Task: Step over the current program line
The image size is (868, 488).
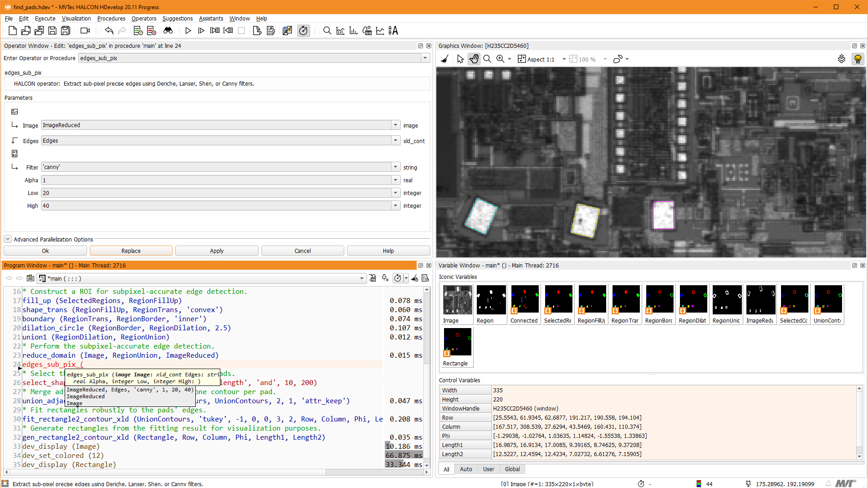Action: click(x=201, y=31)
